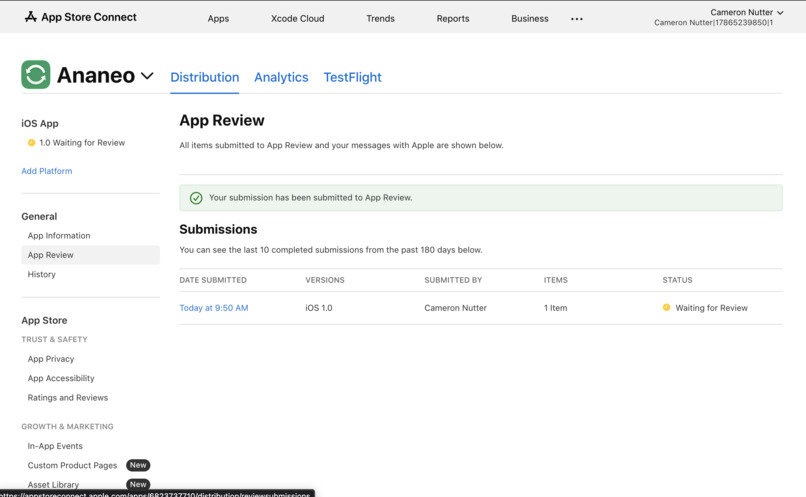Open Custom Product Pages in the sidebar

[72, 465]
